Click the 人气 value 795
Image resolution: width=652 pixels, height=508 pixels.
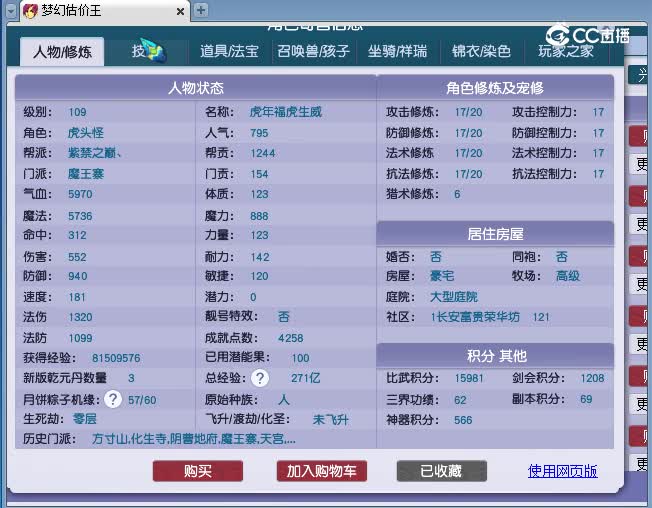[259, 133]
